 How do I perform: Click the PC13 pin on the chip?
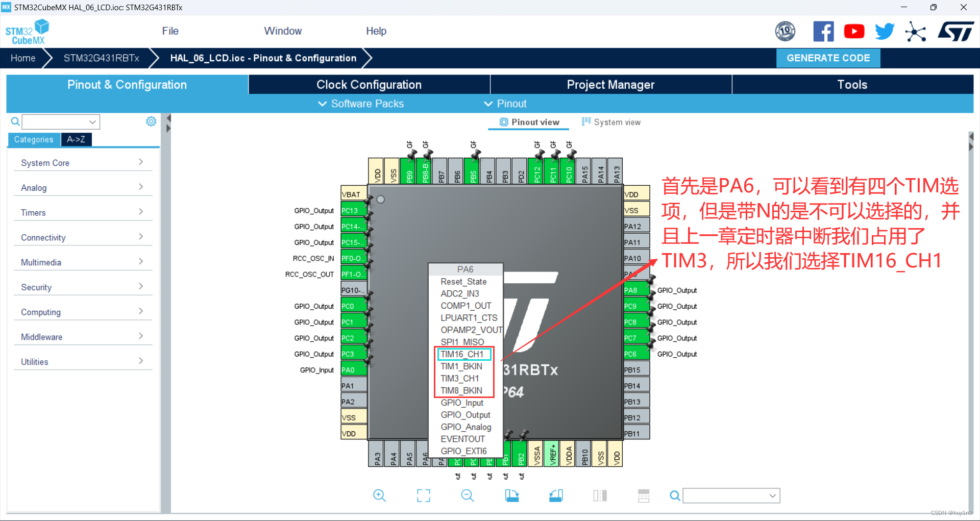[354, 210]
